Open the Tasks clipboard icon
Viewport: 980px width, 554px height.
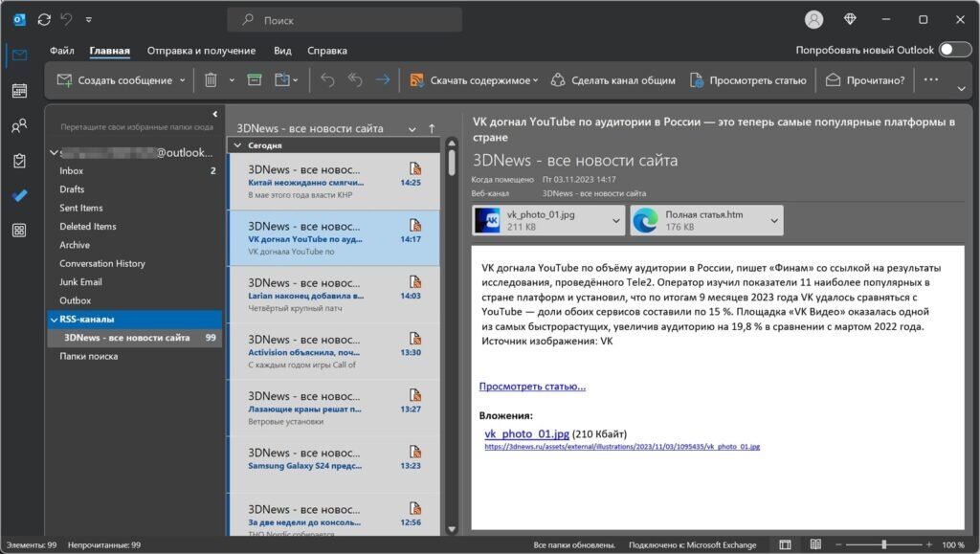point(19,161)
